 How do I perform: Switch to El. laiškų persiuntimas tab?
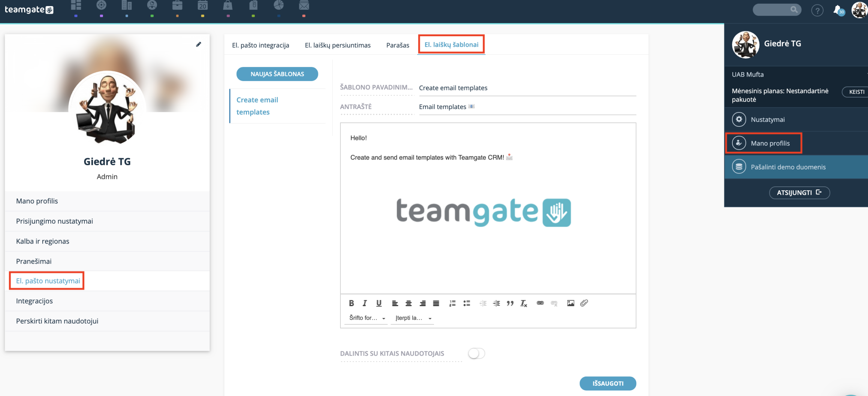338,45
